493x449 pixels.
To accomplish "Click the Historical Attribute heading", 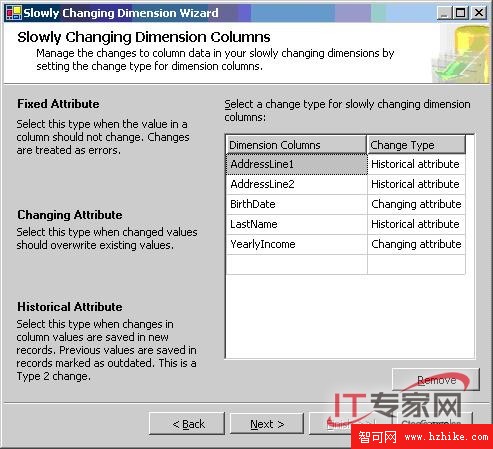I will 70,307.
